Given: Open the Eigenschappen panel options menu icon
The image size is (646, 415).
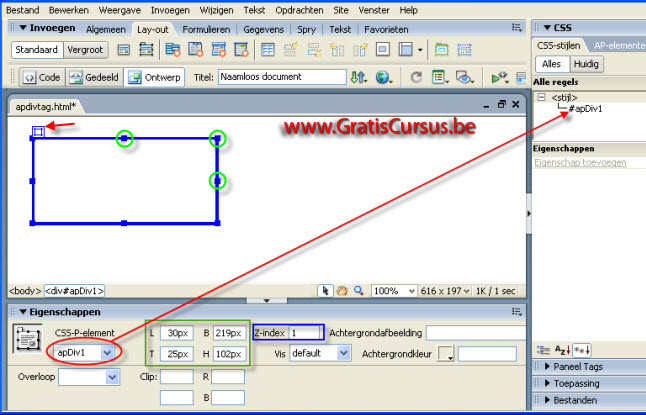Looking at the screenshot, I should point(517,312).
